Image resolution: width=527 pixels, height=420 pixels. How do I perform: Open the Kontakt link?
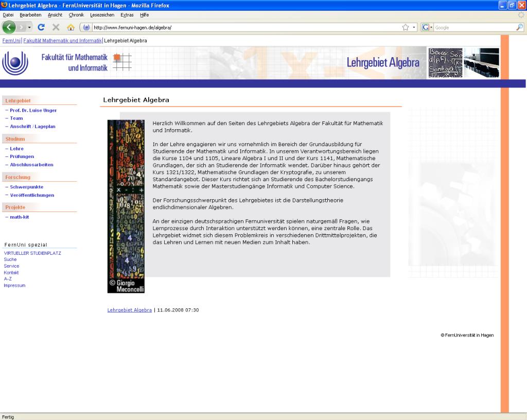[x=11, y=272]
